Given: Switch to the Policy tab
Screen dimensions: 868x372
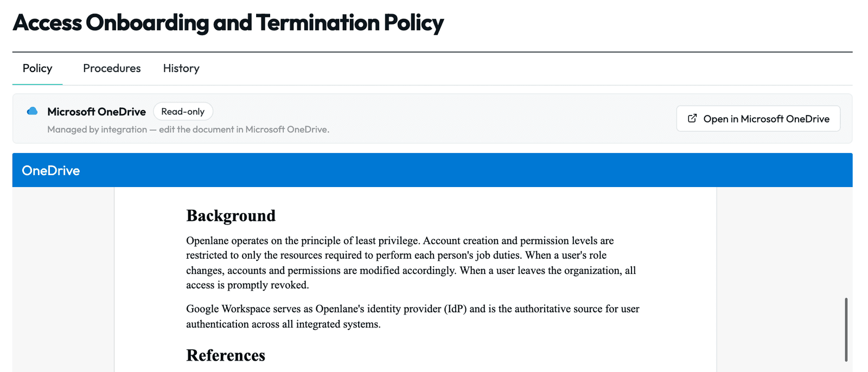Looking at the screenshot, I should (x=37, y=68).
